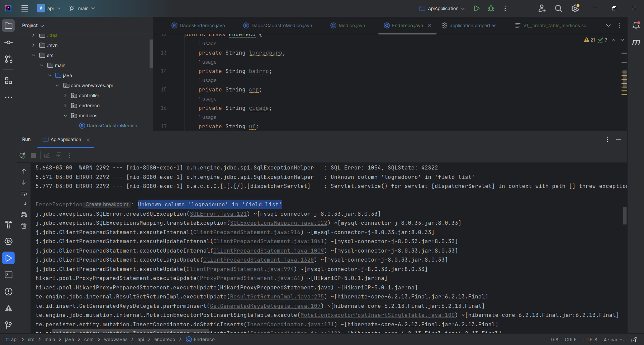Close the ApiApplication run tab
Screen dimensions: 644x345
88,140
